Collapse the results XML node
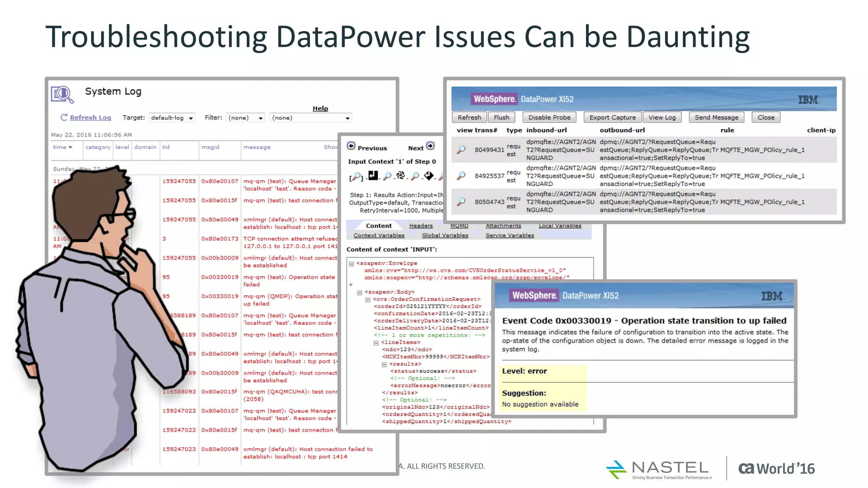The image size is (868, 488). pos(384,365)
